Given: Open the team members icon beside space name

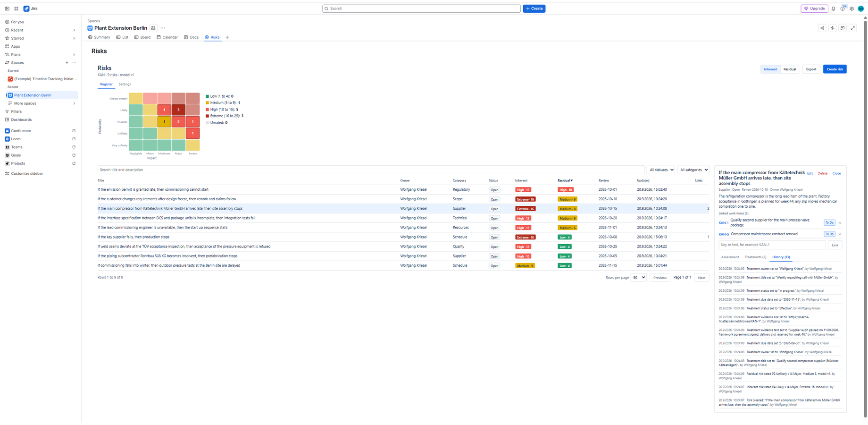Looking at the screenshot, I should 153,28.
